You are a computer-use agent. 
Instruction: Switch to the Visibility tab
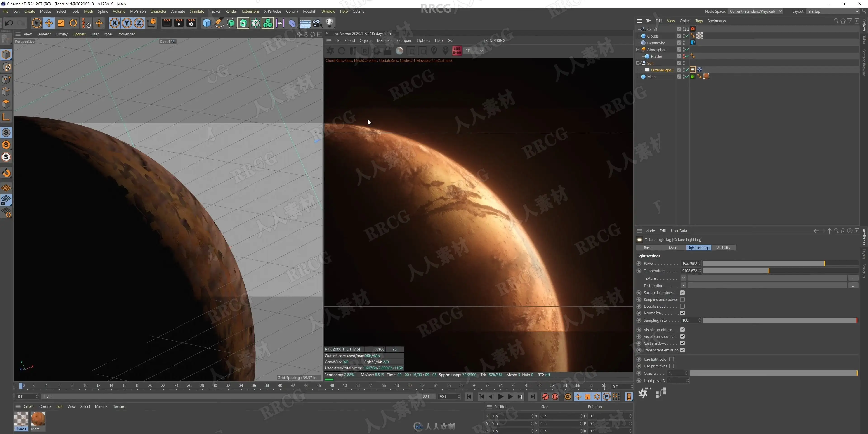tap(723, 248)
